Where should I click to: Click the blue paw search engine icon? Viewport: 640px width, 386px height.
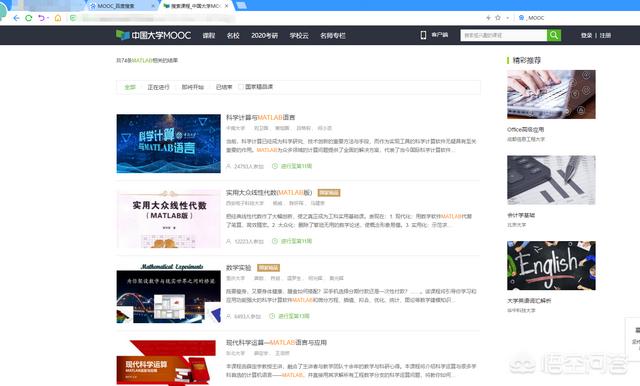pos(521,18)
